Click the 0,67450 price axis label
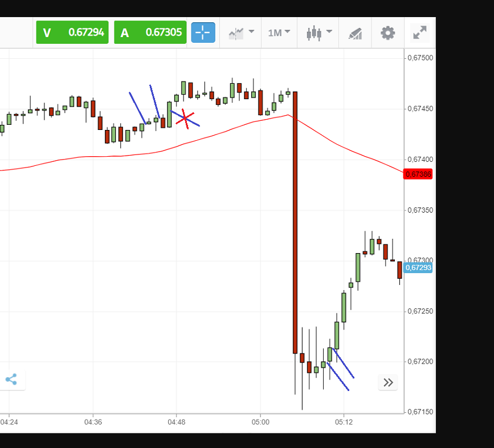Screen dimensions: 494x448 (x=420, y=109)
